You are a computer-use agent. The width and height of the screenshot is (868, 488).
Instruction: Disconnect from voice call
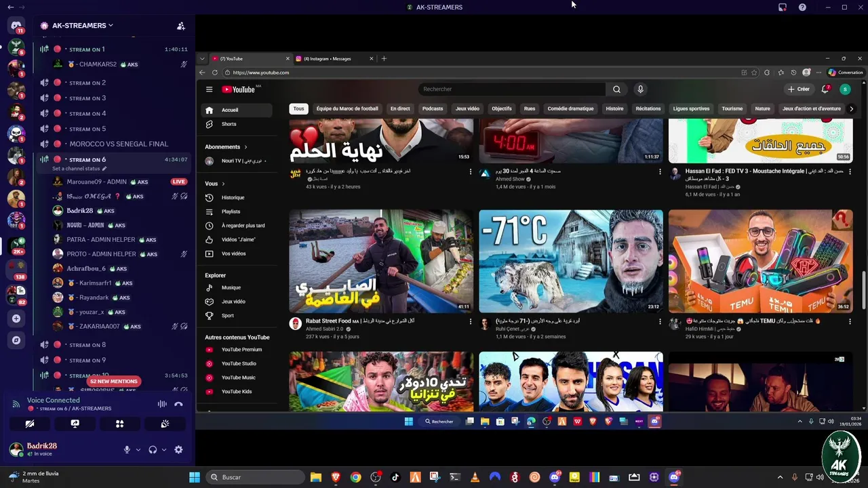pos(178,404)
